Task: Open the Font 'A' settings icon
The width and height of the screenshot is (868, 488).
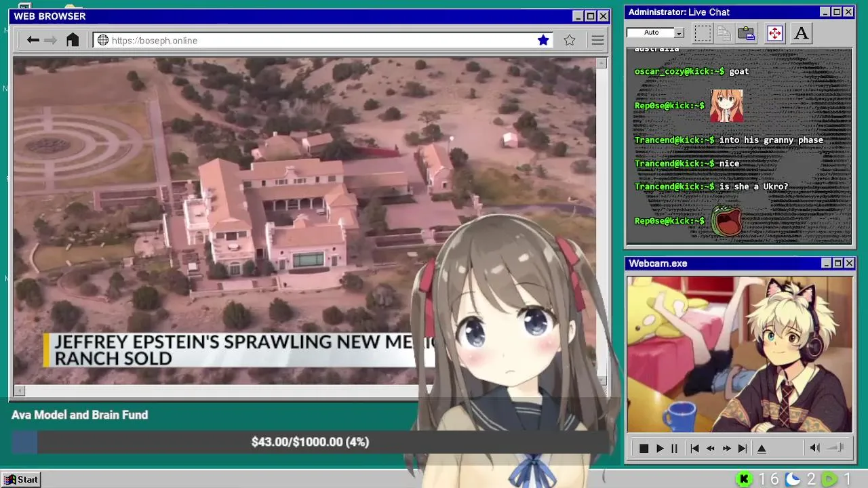Action: (801, 33)
